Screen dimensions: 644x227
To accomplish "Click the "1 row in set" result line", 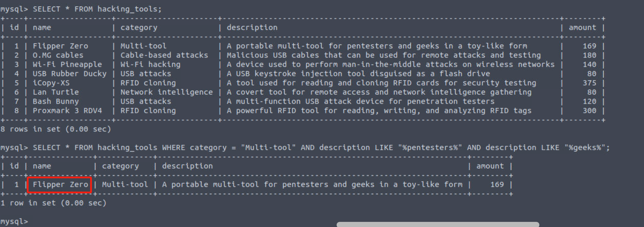I will pyautogui.click(x=53, y=203).
